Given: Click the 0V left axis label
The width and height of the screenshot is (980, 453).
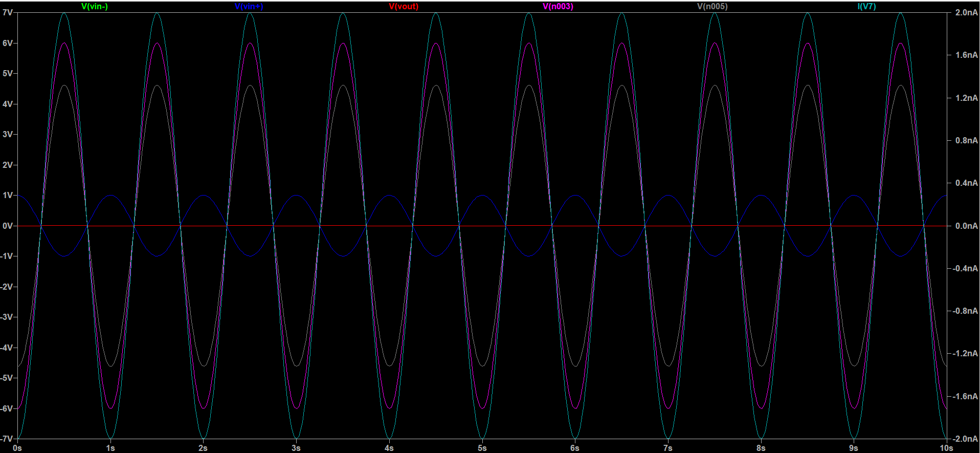Looking at the screenshot, I should [7, 226].
